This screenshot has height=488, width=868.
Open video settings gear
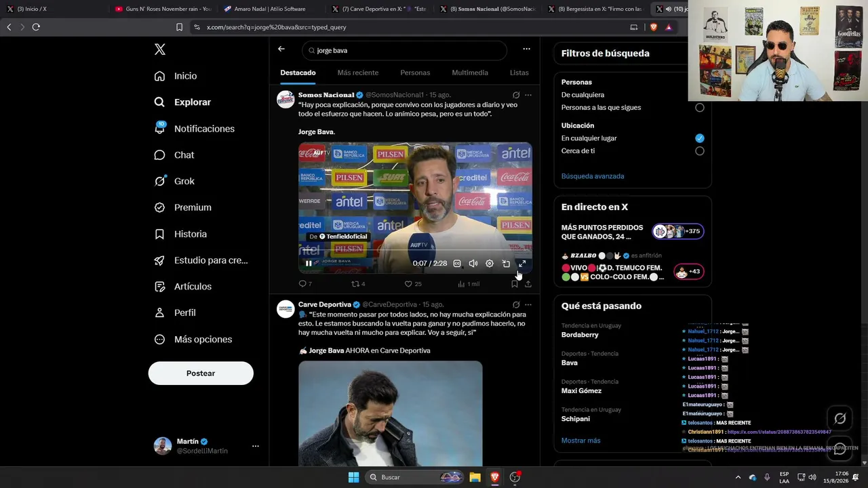[x=490, y=264]
